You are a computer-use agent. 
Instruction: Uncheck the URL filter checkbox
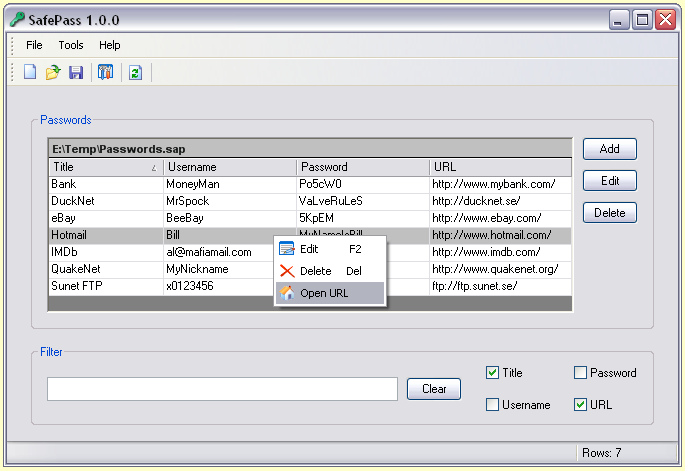(580, 405)
